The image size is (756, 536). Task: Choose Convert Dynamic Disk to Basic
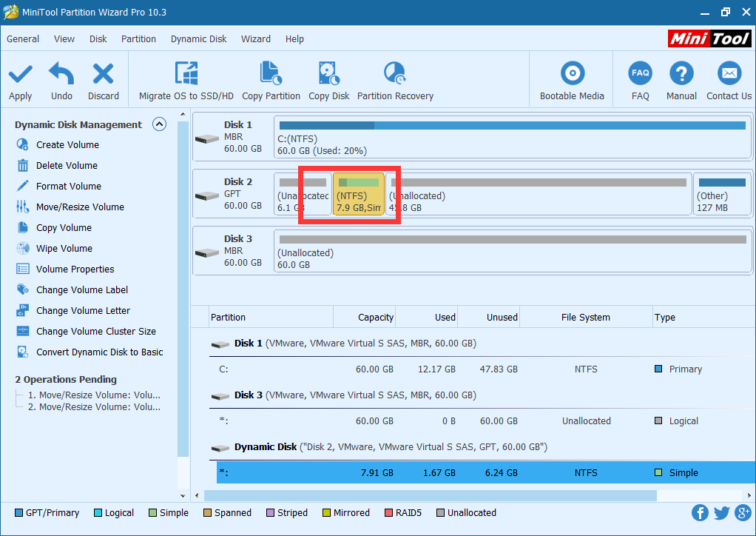pyautogui.click(x=99, y=352)
